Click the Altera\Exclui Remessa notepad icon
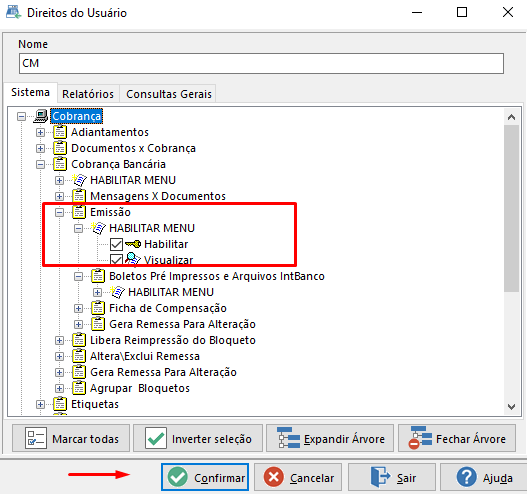 click(79, 356)
